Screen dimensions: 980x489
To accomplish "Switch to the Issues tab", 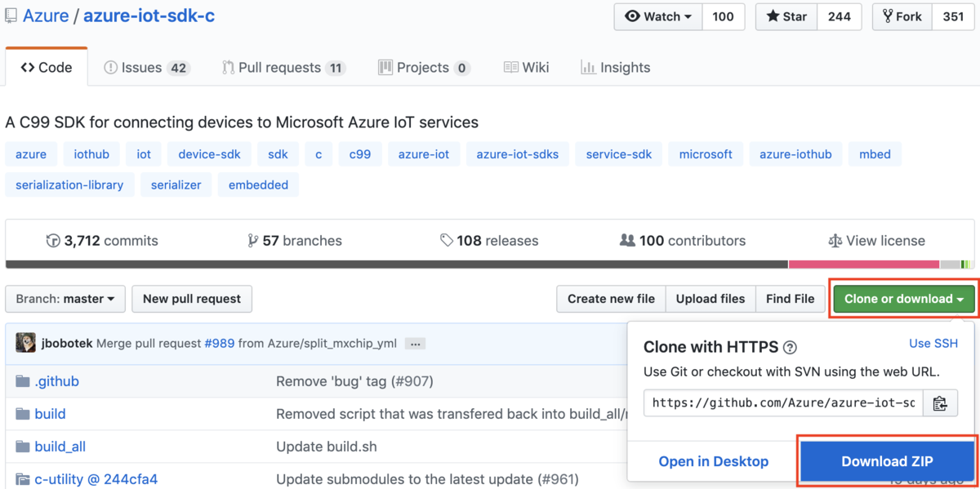I will 146,68.
